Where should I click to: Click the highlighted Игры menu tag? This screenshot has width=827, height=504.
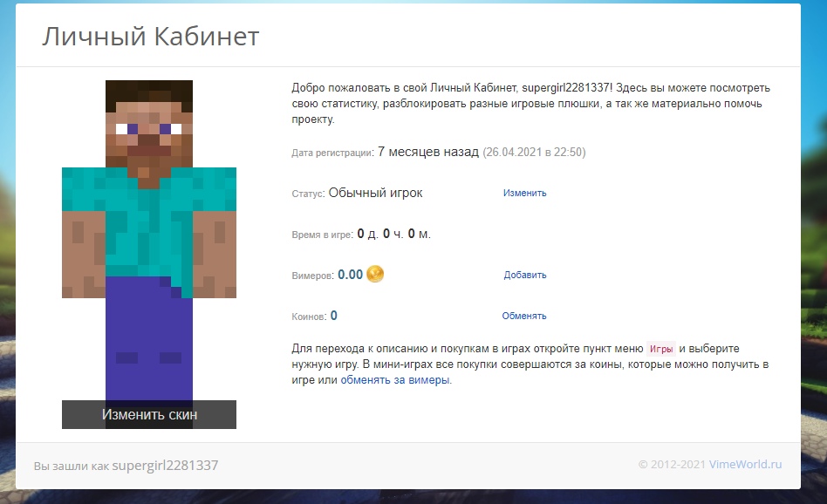point(661,349)
